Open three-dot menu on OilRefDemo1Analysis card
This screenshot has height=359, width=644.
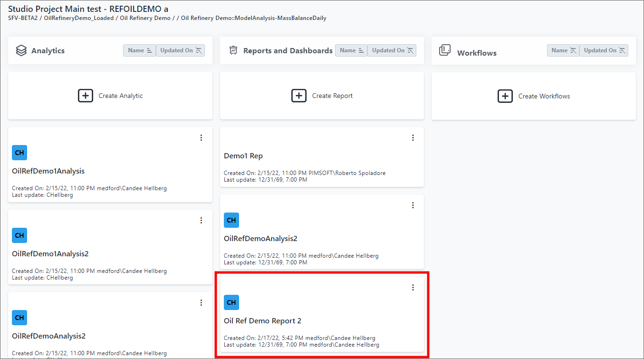pos(201,138)
